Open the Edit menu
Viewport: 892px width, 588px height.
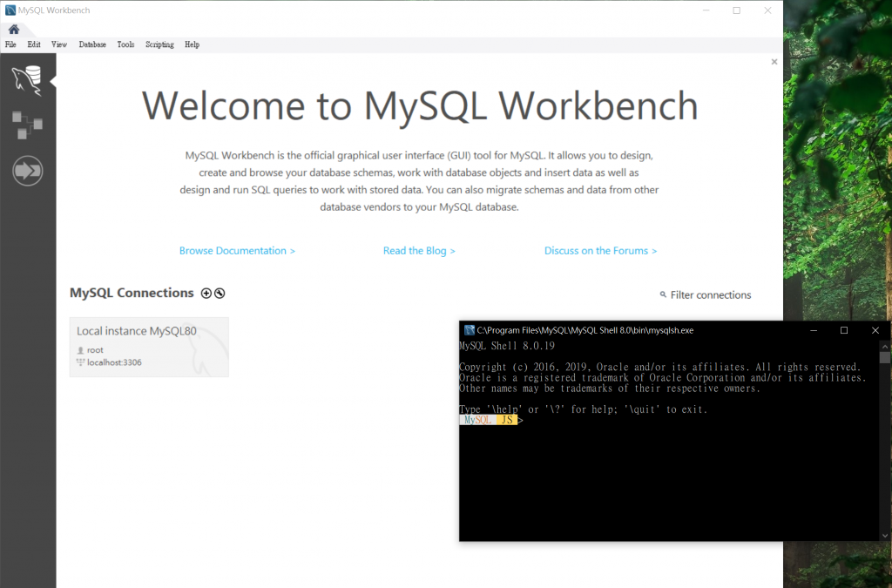coord(34,44)
